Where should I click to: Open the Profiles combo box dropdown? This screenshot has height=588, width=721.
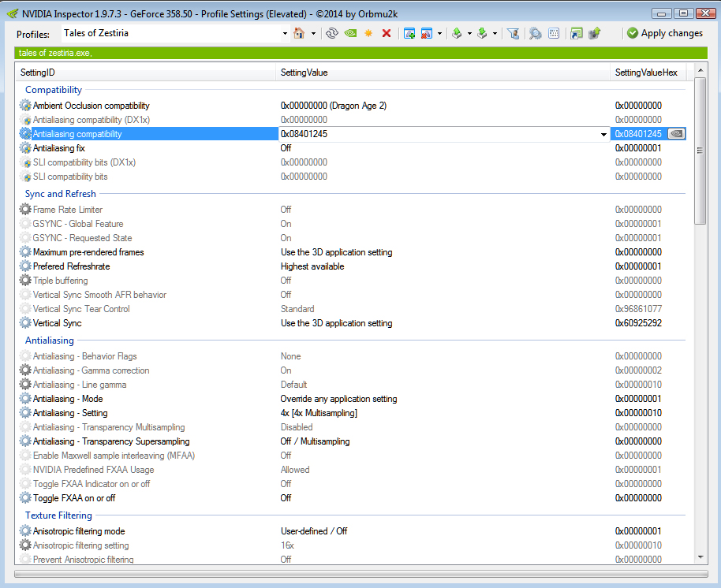285,34
